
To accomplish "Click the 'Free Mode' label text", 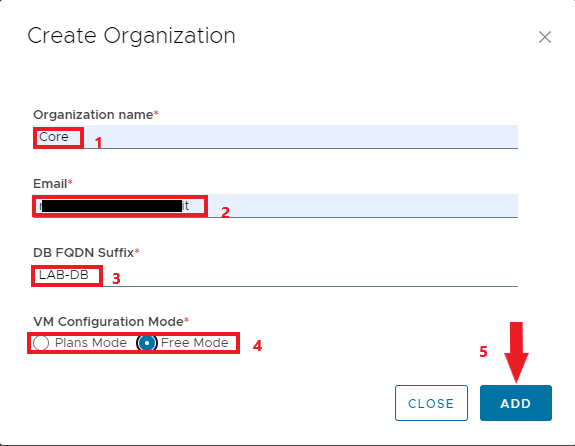I will pyautogui.click(x=194, y=343).
